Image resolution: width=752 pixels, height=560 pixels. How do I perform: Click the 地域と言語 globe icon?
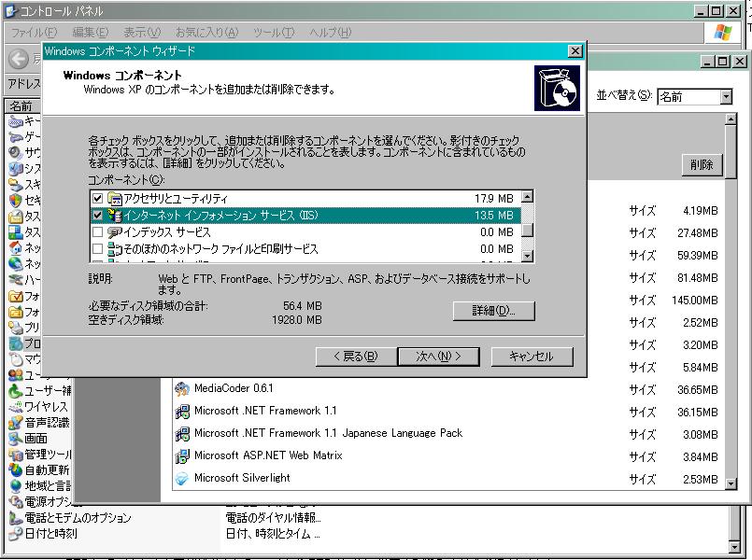click(15, 485)
